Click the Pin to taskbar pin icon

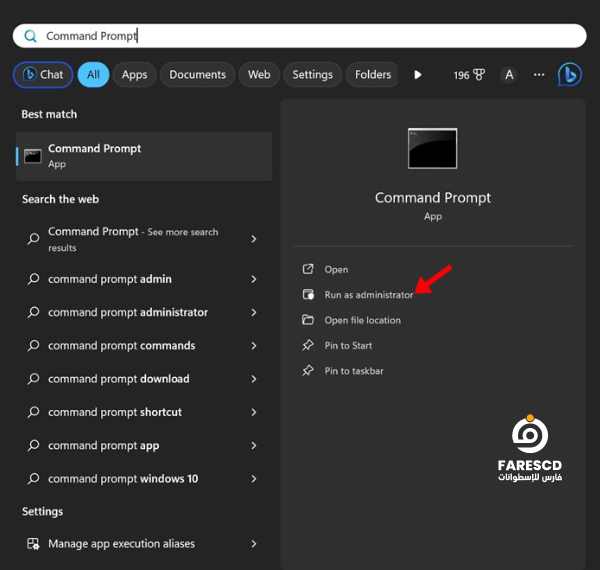(308, 371)
